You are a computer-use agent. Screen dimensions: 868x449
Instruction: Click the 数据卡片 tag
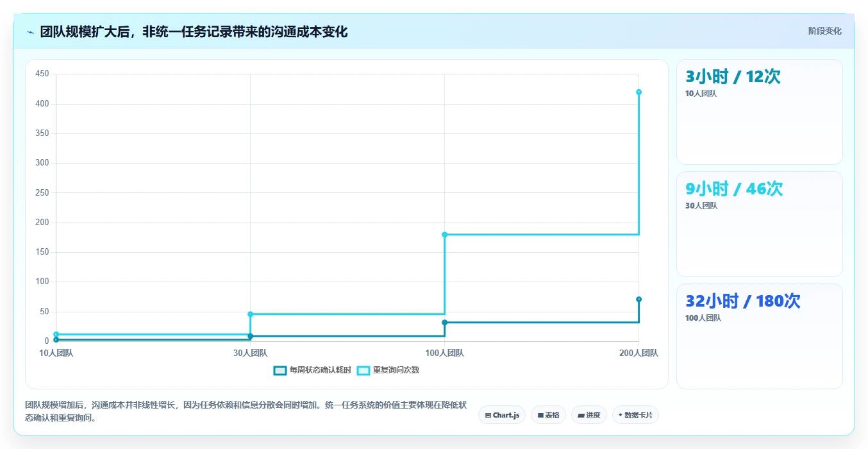click(x=635, y=415)
